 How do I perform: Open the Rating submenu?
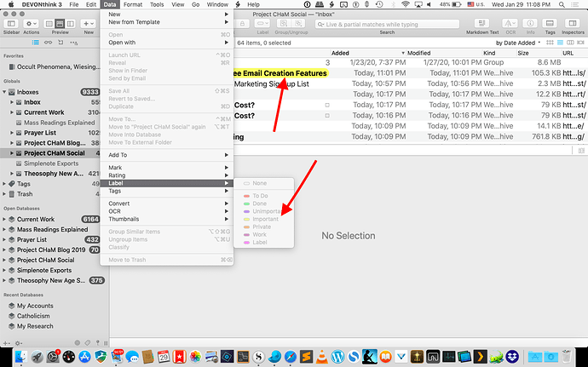167,175
